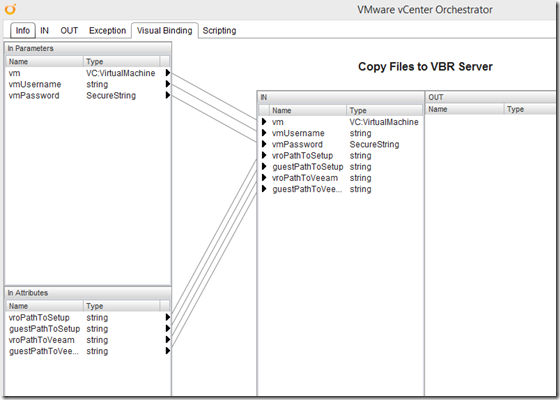Open the Exception tab
The height and width of the screenshot is (400, 560).
(107, 30)
